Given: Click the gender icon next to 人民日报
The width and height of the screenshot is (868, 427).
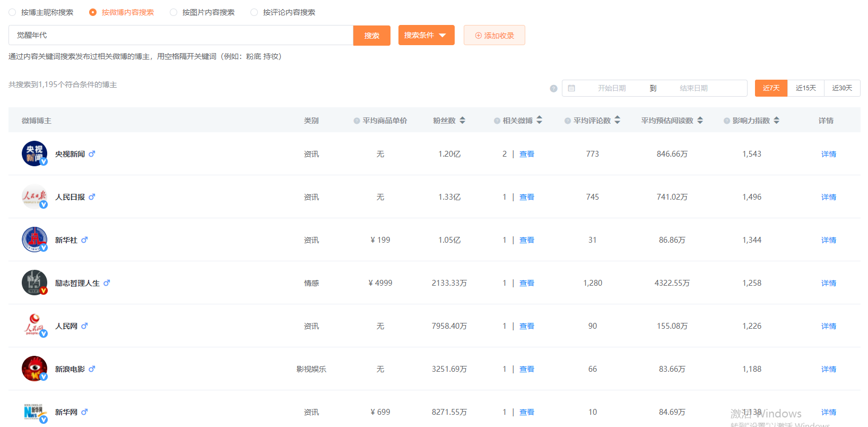Looking at the screenshot, I should click(x=92, y=197).
